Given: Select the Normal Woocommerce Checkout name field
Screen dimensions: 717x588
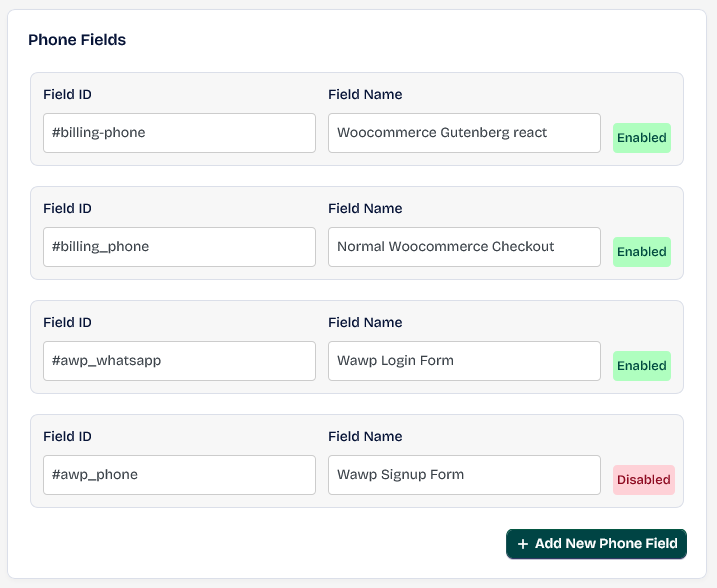Looking at the screenshot, I should point(464,247).
